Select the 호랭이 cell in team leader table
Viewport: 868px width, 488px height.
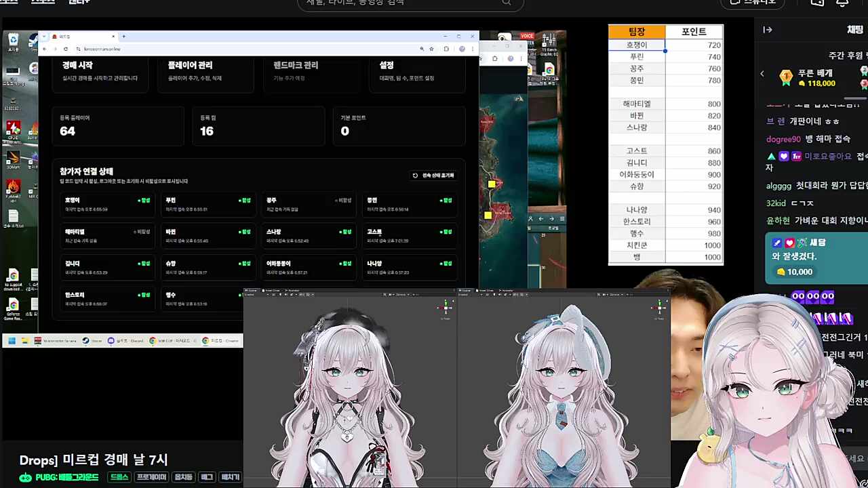(x=637, y=45)
